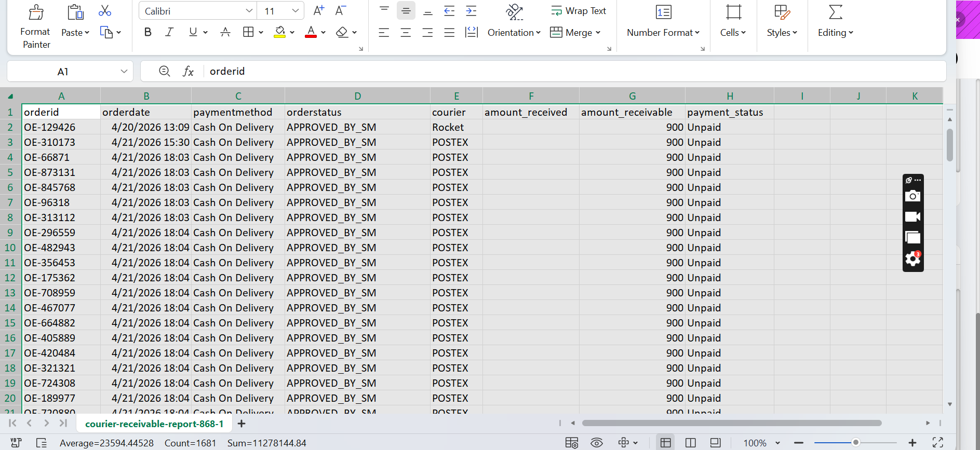This screenshot has height=450, width=980.
Task: Toggle Underline formatting
Action: click(193, 32)
